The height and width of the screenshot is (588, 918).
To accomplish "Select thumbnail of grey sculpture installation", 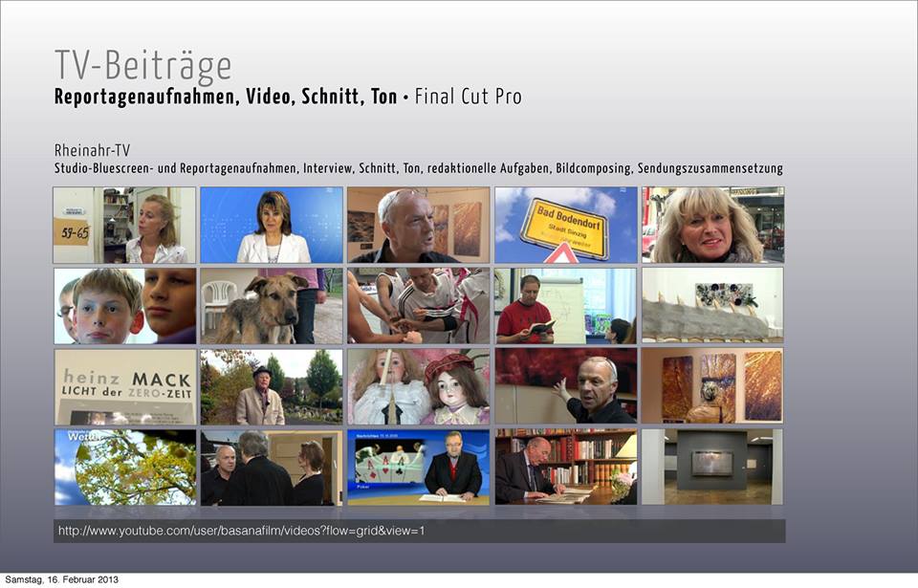I will 712,306.
